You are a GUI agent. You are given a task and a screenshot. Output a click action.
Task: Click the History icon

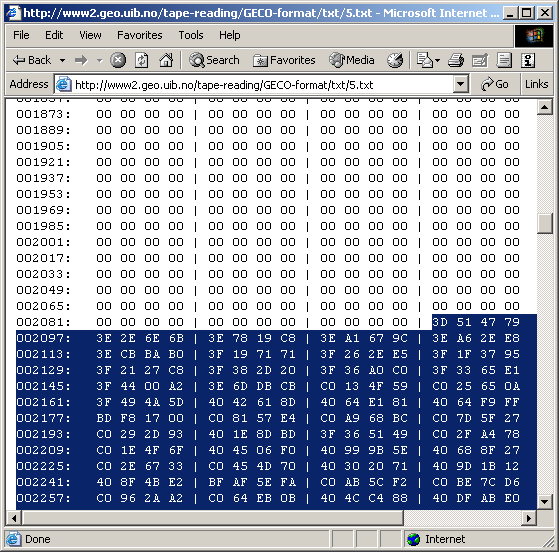coord(395,60)
